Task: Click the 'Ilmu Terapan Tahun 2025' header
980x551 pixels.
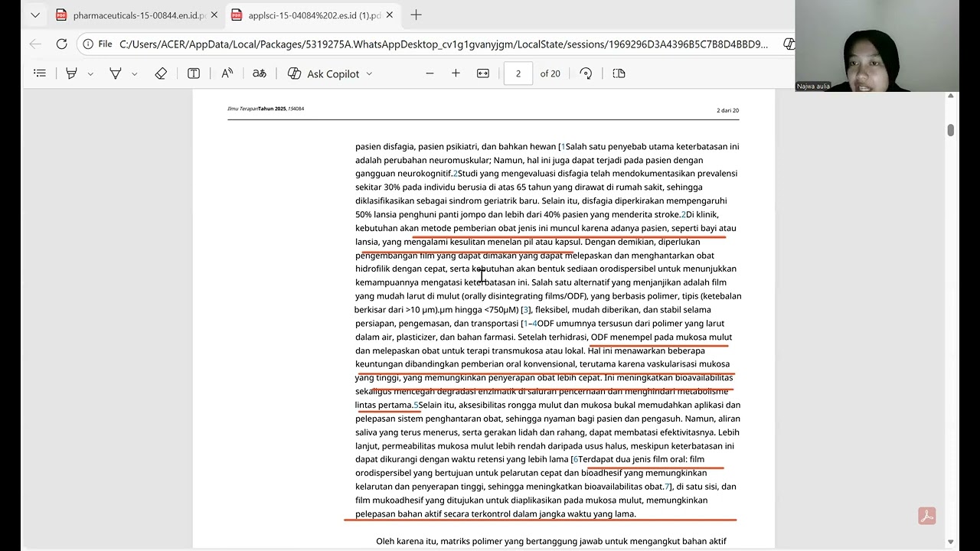Action: [266, 109]
